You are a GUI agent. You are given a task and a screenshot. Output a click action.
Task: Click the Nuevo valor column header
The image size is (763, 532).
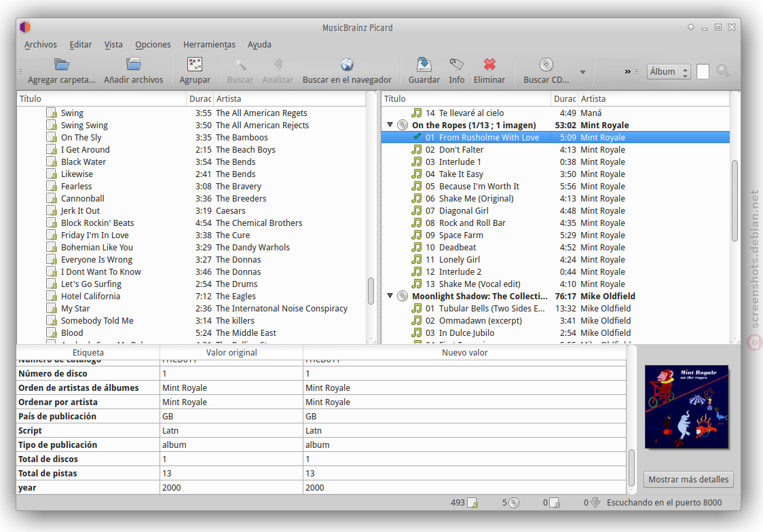[465, 353]
